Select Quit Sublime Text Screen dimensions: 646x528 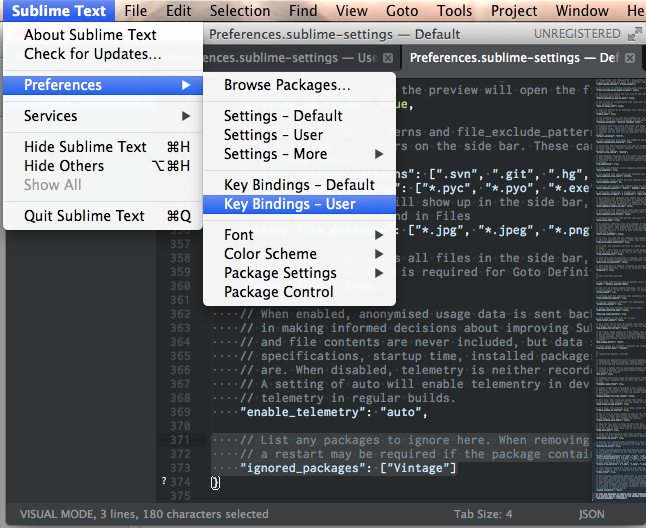pos(103,216)
